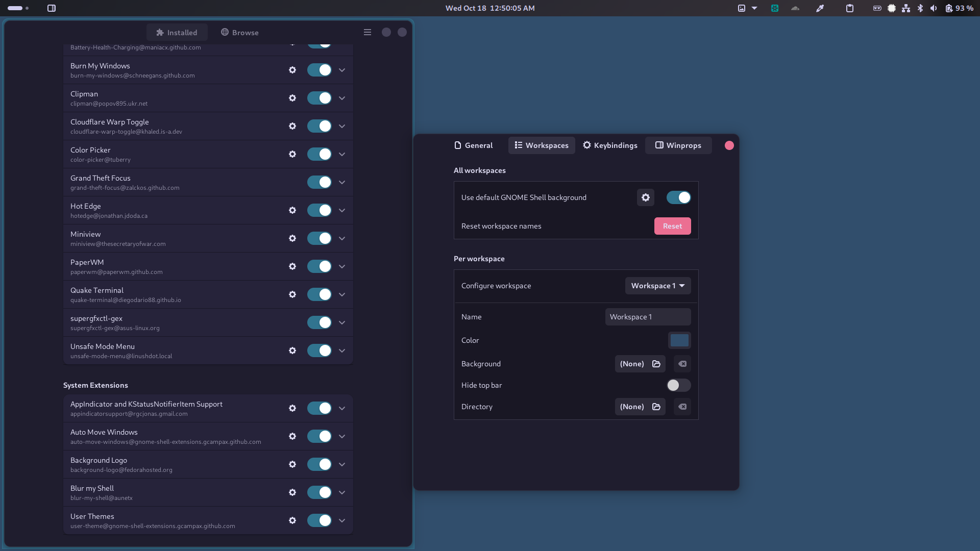Switch to the Keybindings tab
Viewport: 980px width, 551px height.
point(610,145)
